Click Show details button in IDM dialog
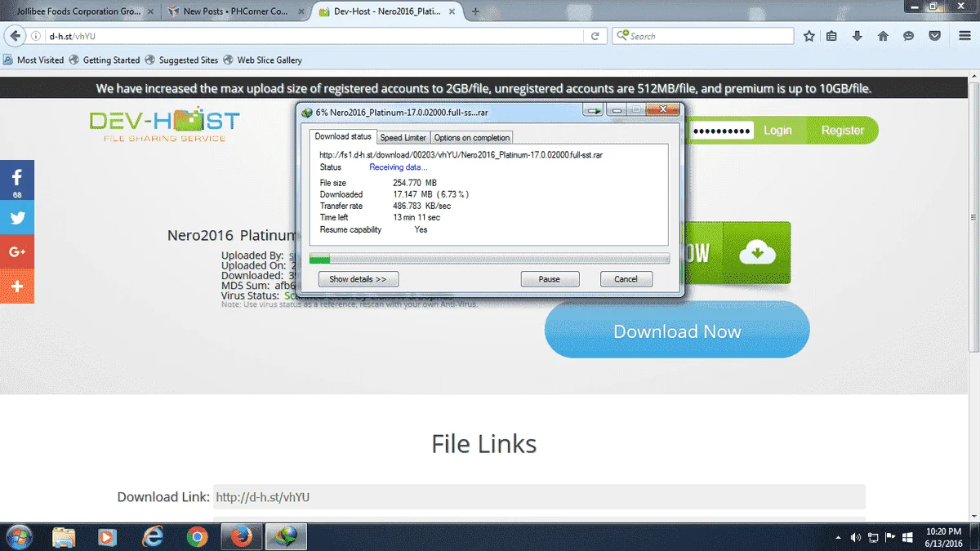 pyautogui.click(x=358, y=279)
